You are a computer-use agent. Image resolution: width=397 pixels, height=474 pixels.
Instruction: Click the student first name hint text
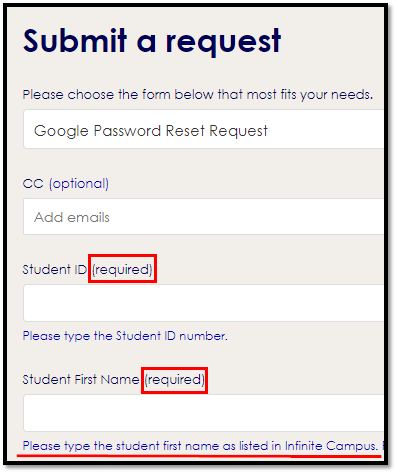200,446
